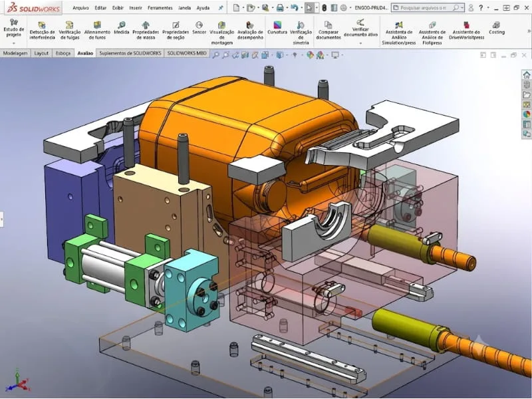Toggle the selection cursor tool
The height and width of the screenshot is (399, 532).
pos(309,7)
